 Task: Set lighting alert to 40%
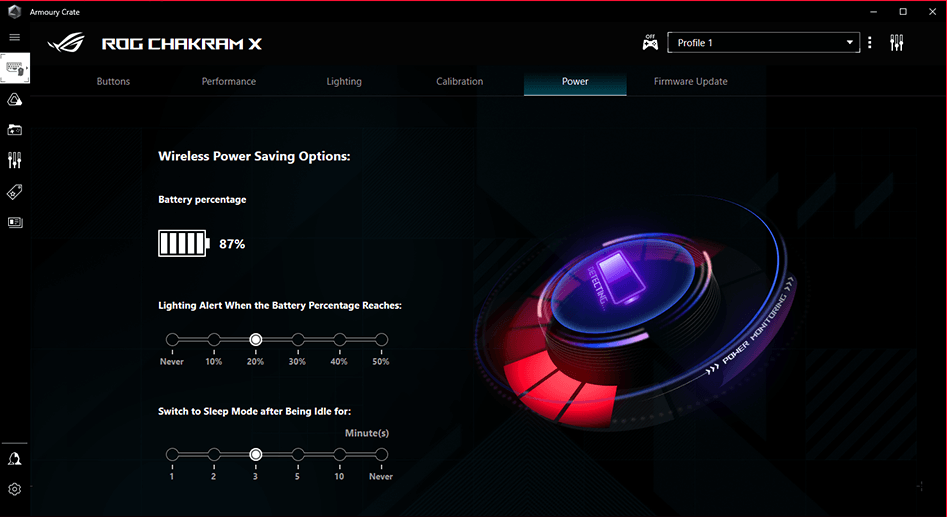tap(339, 339)
